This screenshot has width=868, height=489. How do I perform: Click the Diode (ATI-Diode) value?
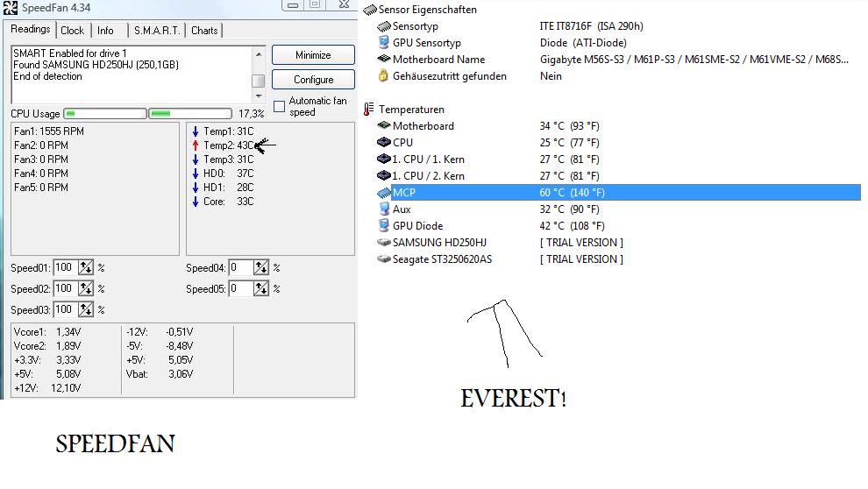click(583, 43)
